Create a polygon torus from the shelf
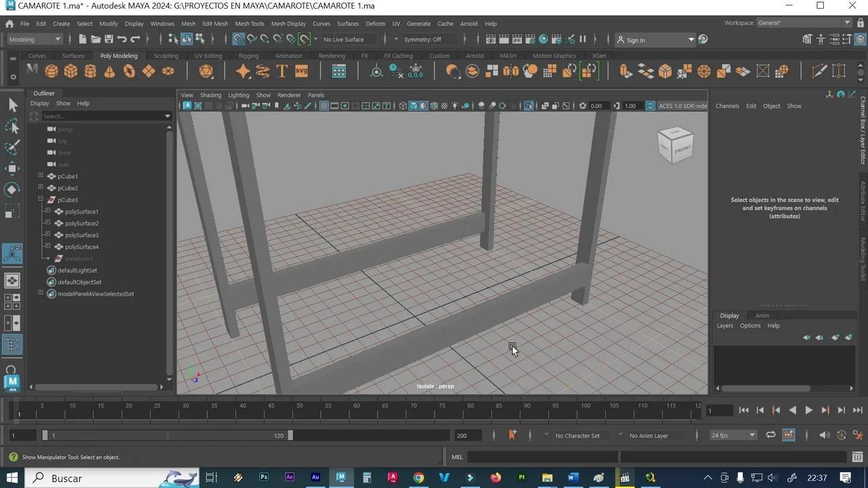Screen dimensions: 868x488 pos(129,71)
